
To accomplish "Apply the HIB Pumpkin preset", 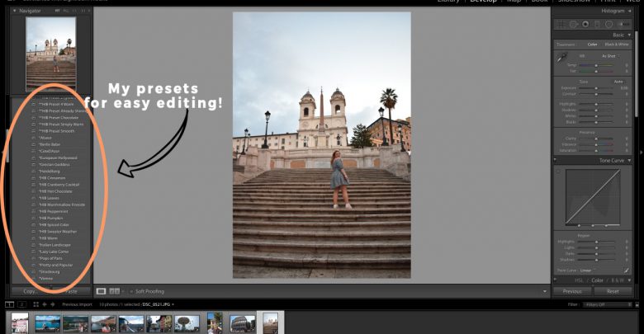I will [51, 219].
